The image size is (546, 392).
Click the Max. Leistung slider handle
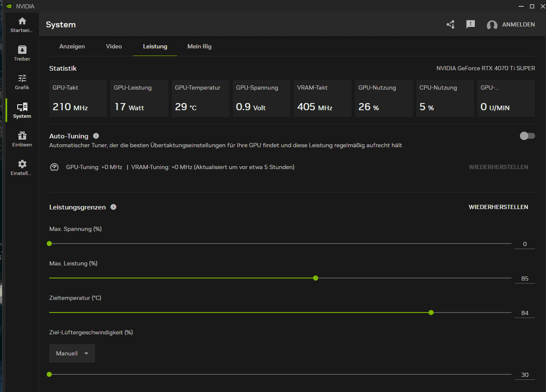tap(316, 278)
